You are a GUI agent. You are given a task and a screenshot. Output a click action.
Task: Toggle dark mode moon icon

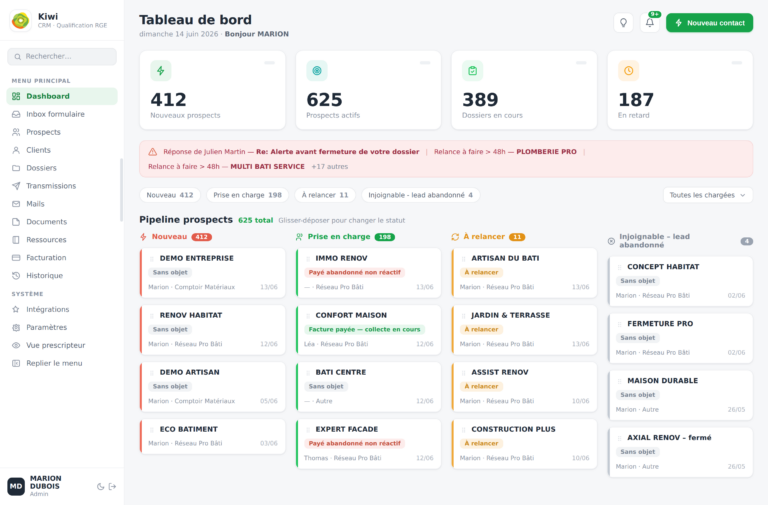[100, 486]
